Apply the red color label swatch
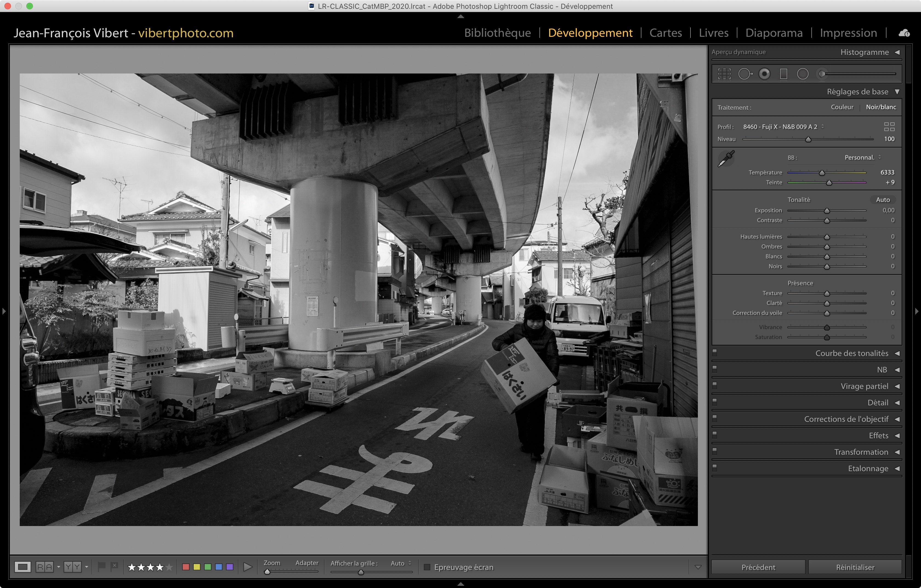Image resolution: width=921 pixels, height=588 pixels. pyautogui.click(x=186, y=567)
